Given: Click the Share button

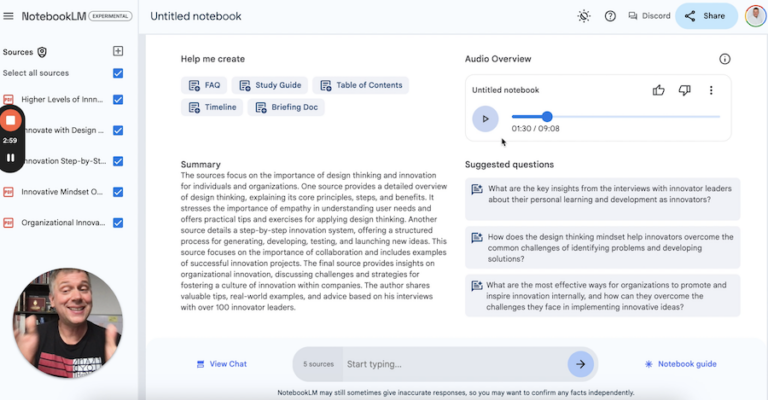Looking at the screenshot, I should tap(706, 16).
